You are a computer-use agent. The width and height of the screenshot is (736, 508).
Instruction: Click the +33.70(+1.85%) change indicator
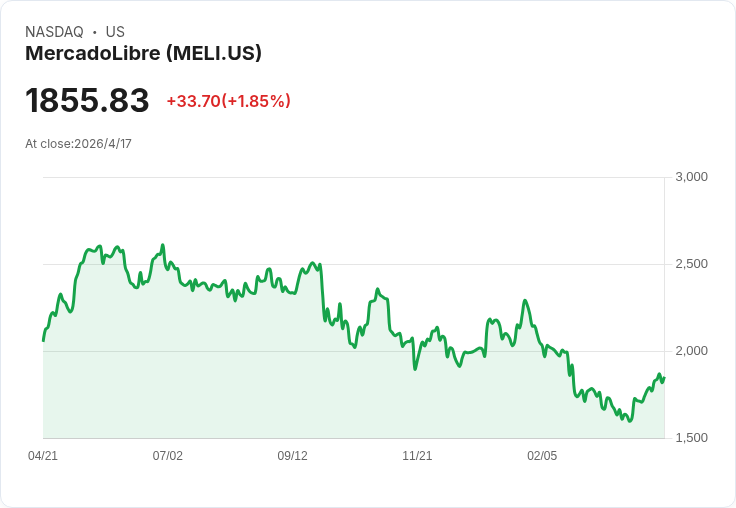[229, 101]
